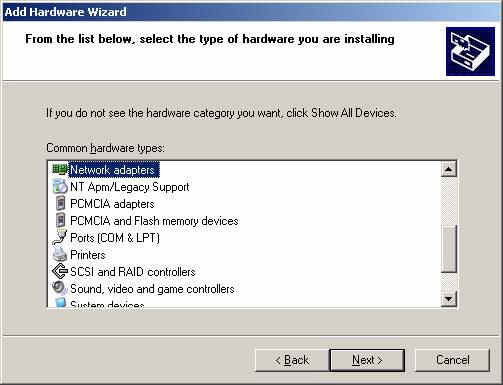Click the NT Apm/Legacy Support icon

60,187
